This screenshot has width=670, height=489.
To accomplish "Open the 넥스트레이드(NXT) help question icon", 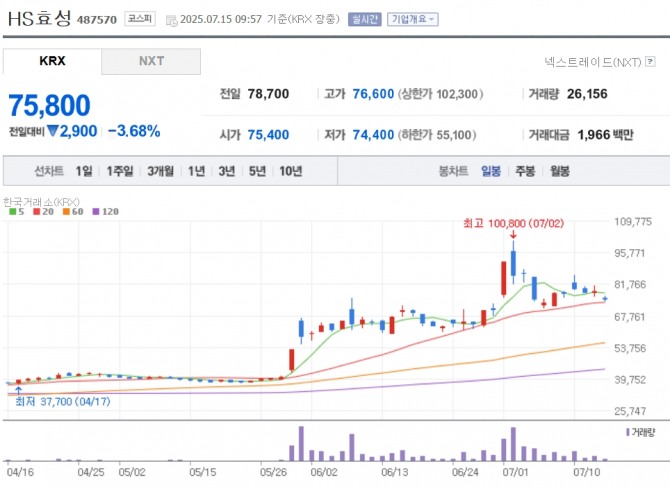I will click(650, 62).
